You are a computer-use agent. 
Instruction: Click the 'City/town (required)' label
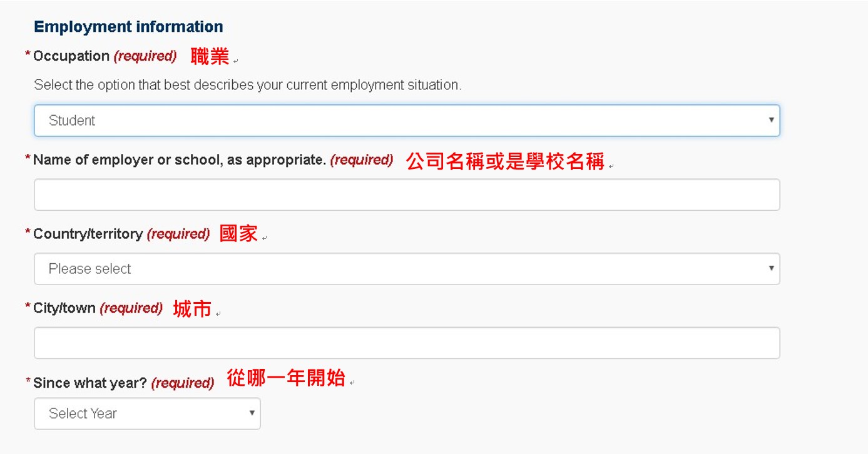tap(98, 308)
